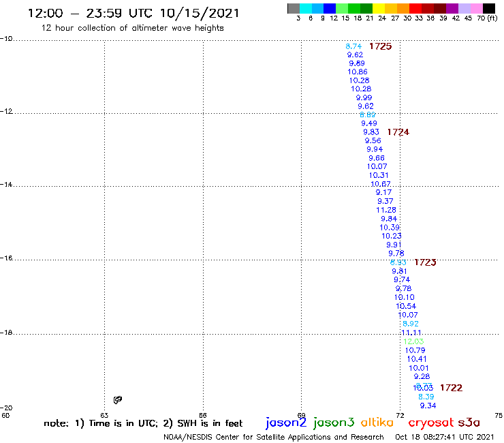
Task: Click the wave height value '9.83'
Action: tap(371, 132)
